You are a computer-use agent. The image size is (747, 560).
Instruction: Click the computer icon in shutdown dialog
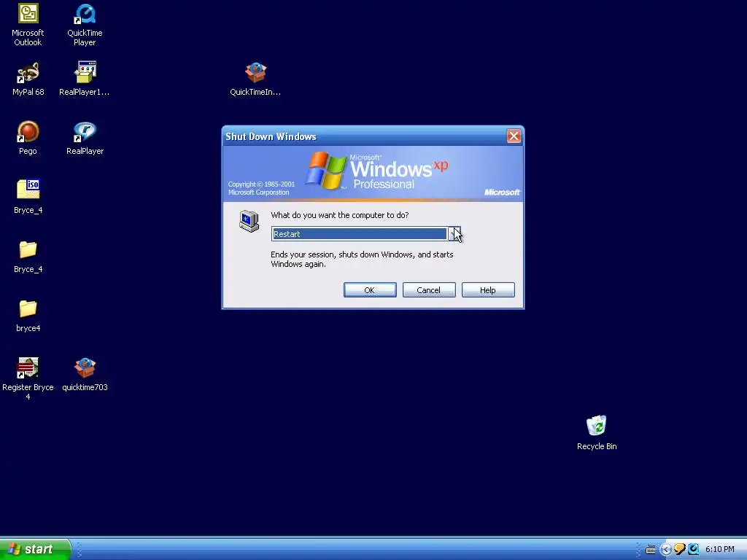(x=249, y=222)
